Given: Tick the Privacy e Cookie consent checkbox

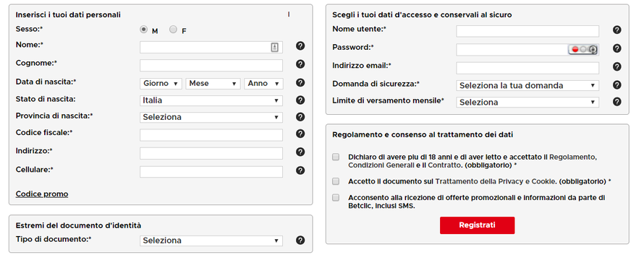Looking at the screenshot, I should [x=336, y=181].
